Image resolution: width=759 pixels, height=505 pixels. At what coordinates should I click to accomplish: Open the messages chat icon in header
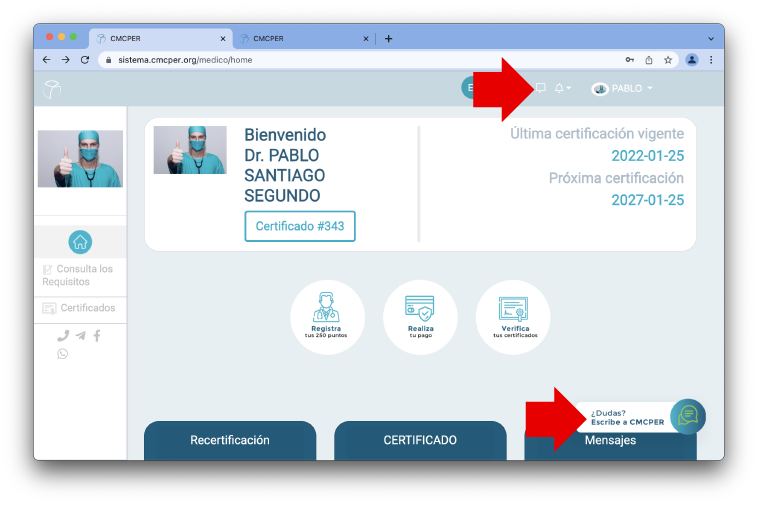click(541, 88)
